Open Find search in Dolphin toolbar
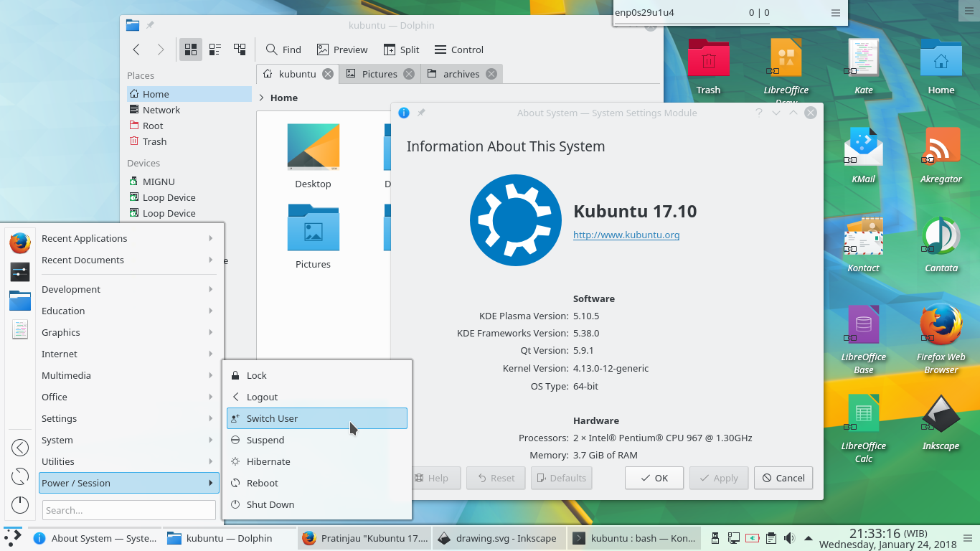980x551 pixels. (283, 50)
